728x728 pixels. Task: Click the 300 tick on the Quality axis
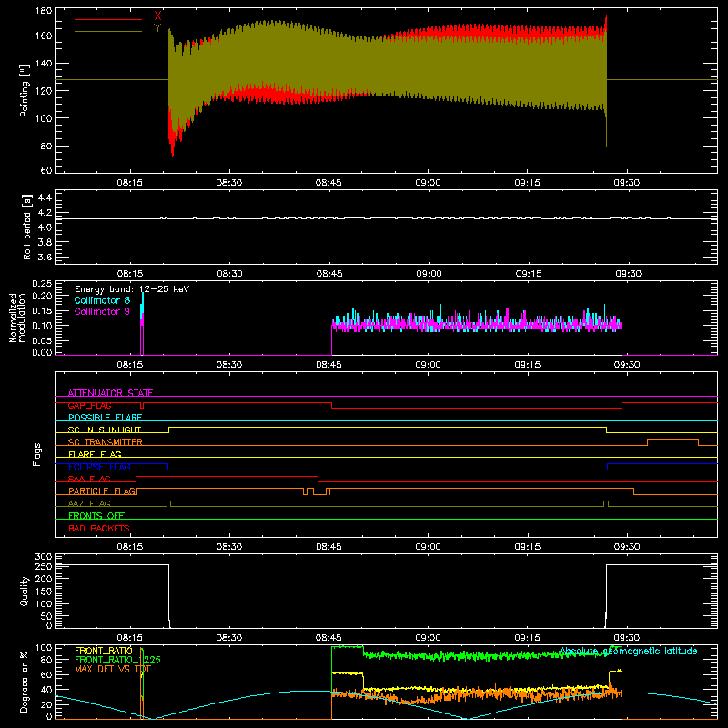coord(44,557)
